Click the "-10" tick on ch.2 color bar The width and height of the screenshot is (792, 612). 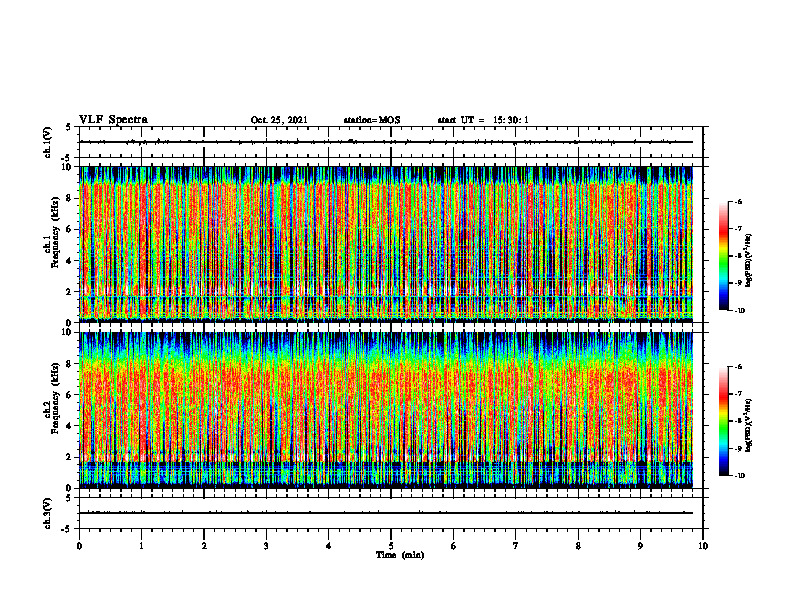click(x=739, y=476)
